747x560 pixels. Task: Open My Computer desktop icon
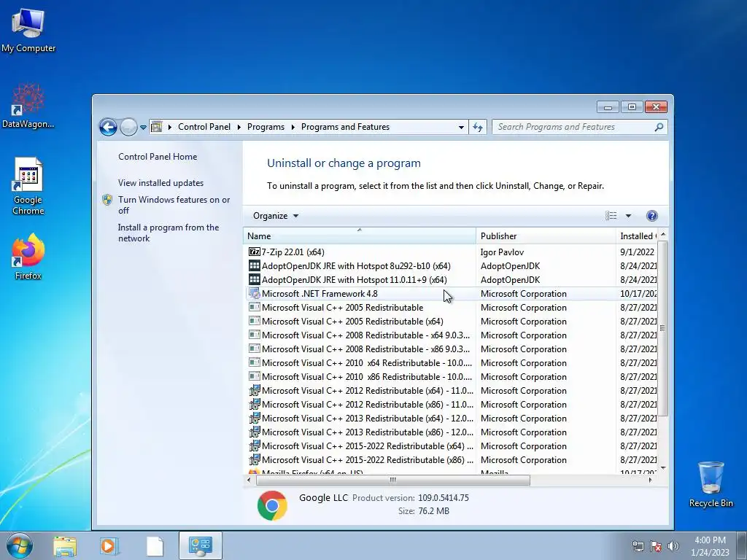[x=28, y=31]
